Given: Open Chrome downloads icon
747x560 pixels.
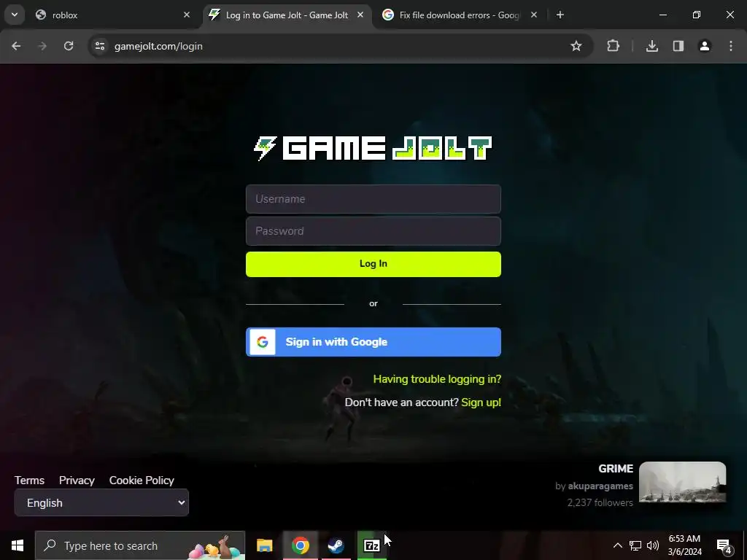Looking at the screenshot, I should click(652, 46).
